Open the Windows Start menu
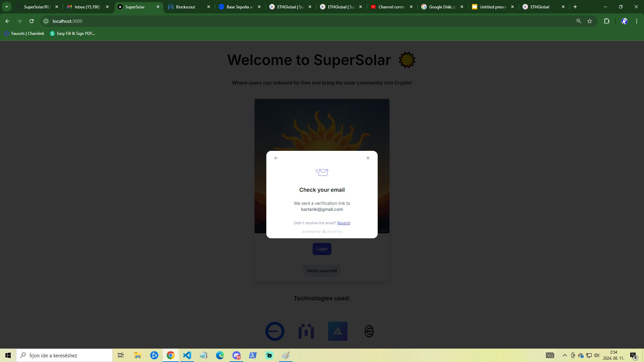 pyautogui.click(x=8, y=355)
